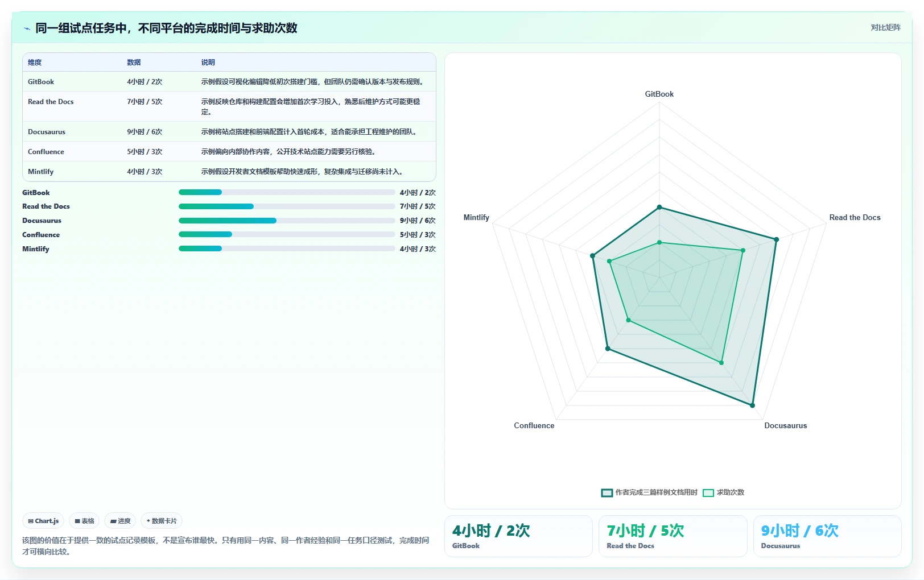Viewport: 924px width, 580px height.
Task: Click the small icon before the page title
Action: pyautogui.click(x=27, y=28)
